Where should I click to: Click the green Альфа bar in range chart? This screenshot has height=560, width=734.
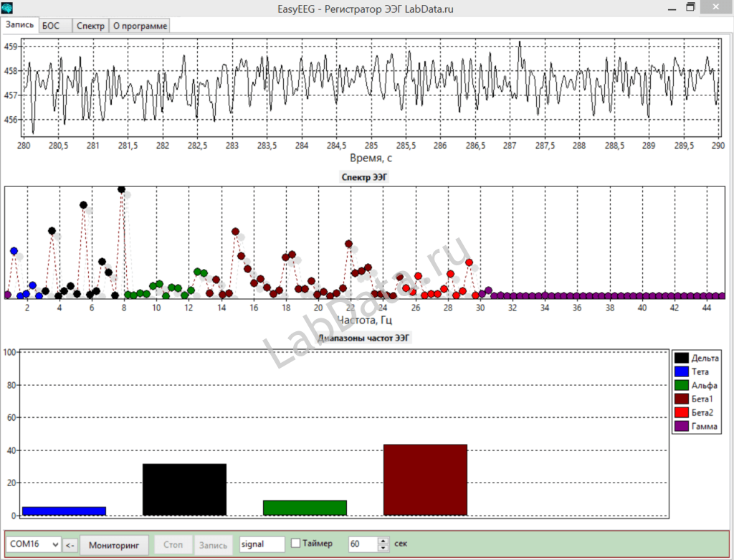(305, 508)
